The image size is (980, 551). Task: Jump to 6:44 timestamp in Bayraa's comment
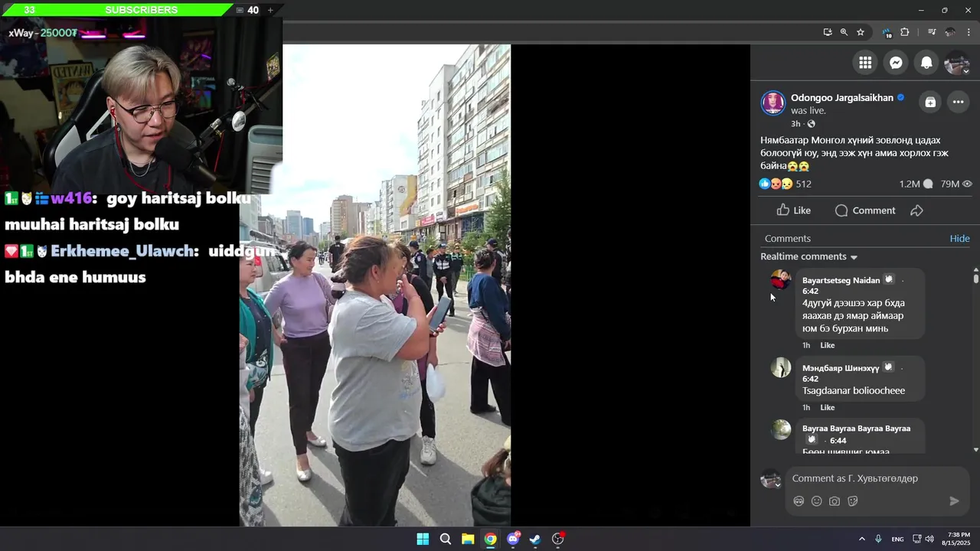point(838,441)
